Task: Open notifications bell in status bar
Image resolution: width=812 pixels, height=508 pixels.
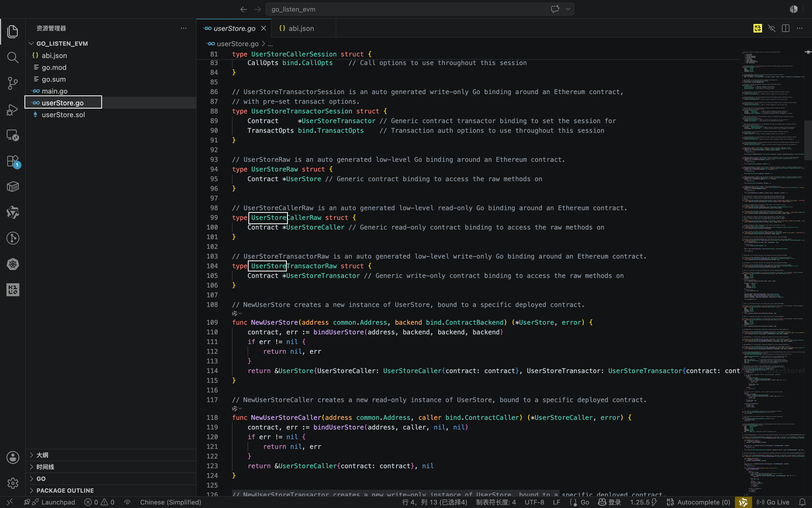Action: [802, 502]
